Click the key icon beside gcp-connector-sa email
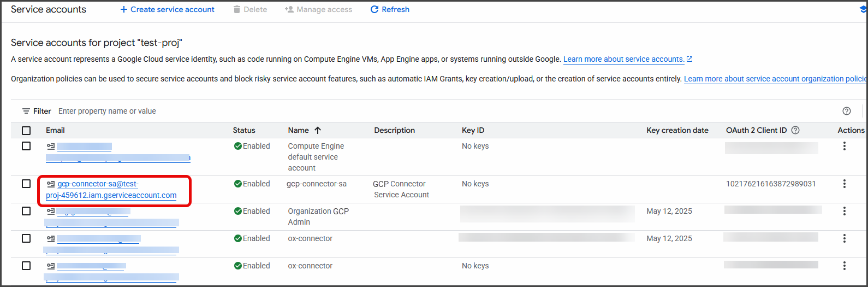Viewport: 868px width, 287px height. click(x=51, y=184)
